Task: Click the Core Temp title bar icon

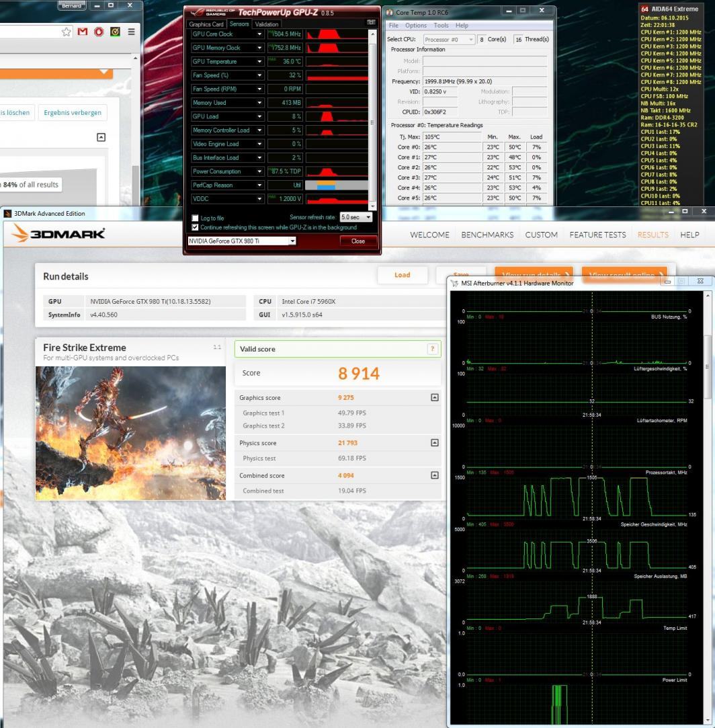Action: 390,12
